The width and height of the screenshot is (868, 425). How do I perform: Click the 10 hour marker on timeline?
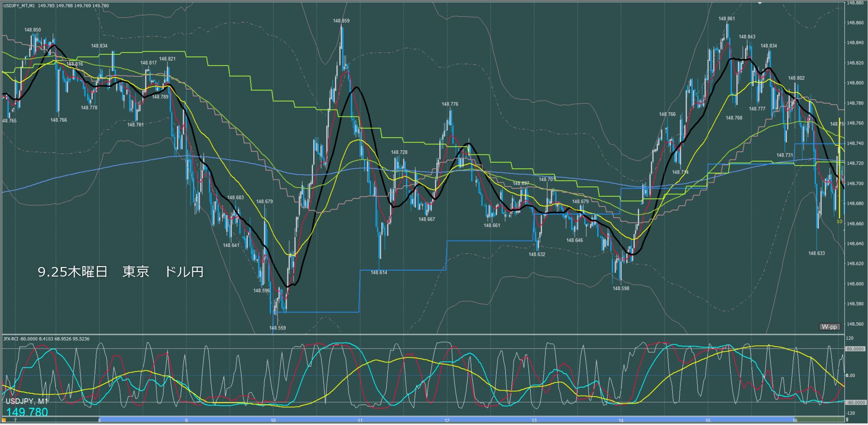(273, 420)
